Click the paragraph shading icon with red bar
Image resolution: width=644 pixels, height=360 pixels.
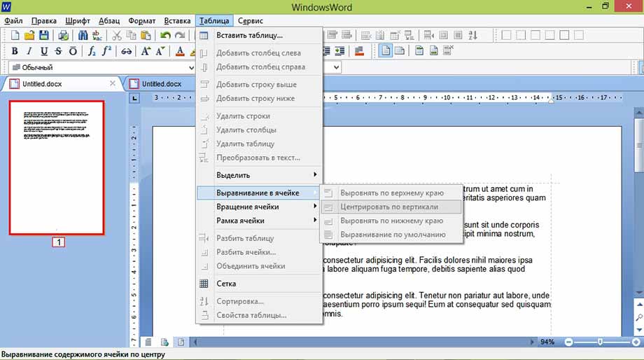[x=359, y=51]
